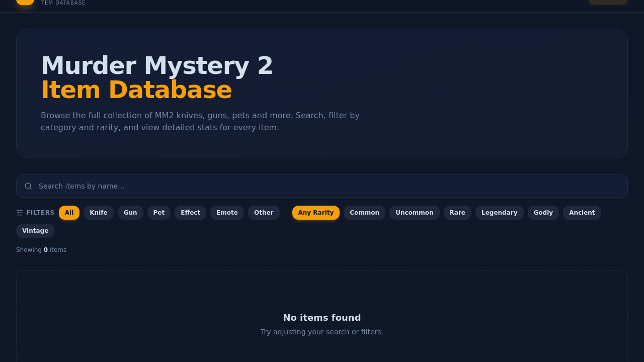Click the Murder Mystery 2 title
Screen dimensions: 644x362
point(157,66)
